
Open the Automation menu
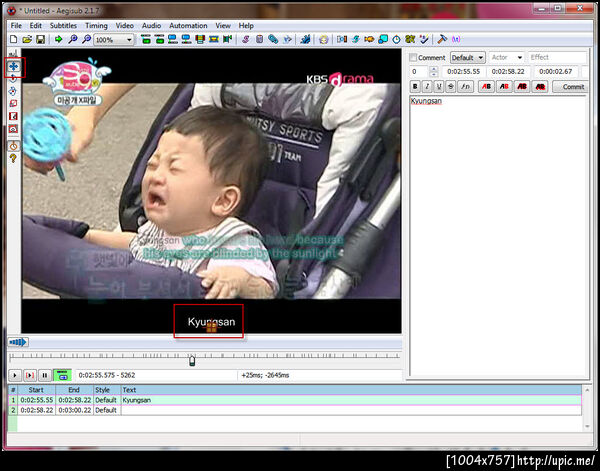pos(188,26)
